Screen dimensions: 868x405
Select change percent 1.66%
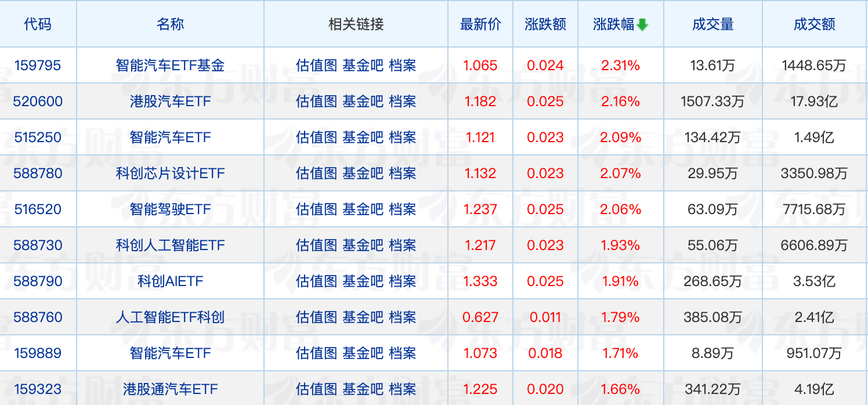pos(620,389)
